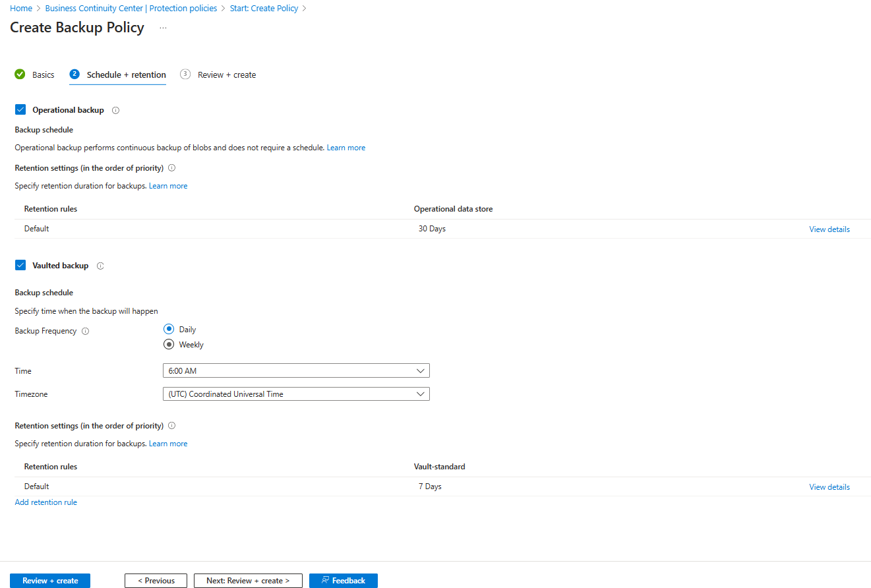Click the step 3 circle icon
Image resolution: width=871 pixels, height=588 pixels.
[185, 74]
